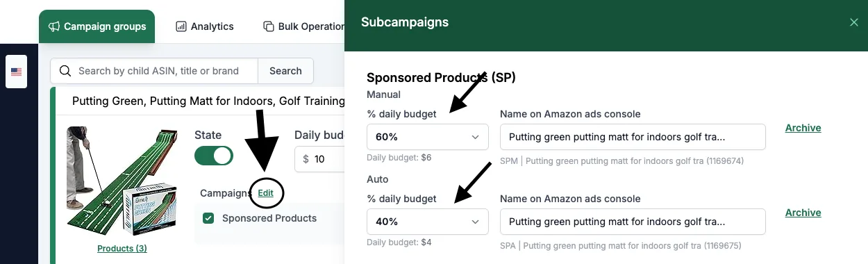
Task: Close the Subcampaigns panel with X
Action: click(854, 22)
